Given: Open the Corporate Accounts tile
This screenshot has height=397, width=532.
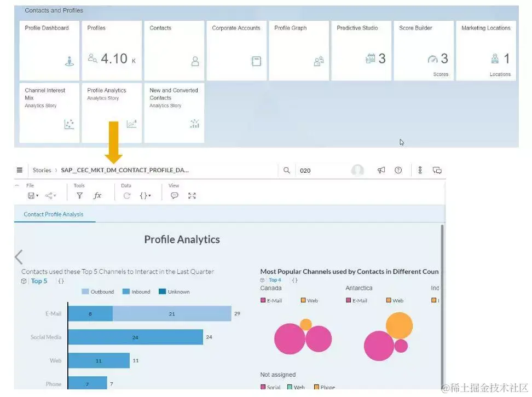Looking at the screenshot, I should coord(236,50).
